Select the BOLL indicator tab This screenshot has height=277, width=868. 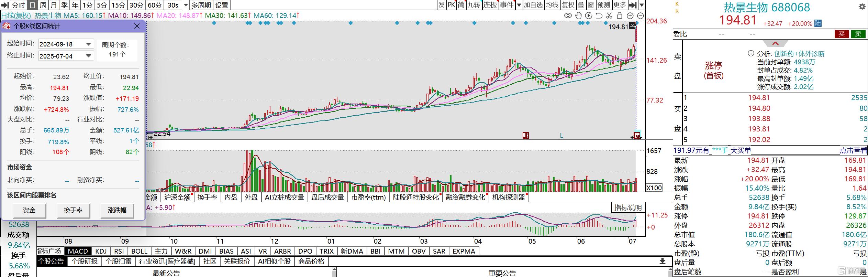click(x=140, y=251)
